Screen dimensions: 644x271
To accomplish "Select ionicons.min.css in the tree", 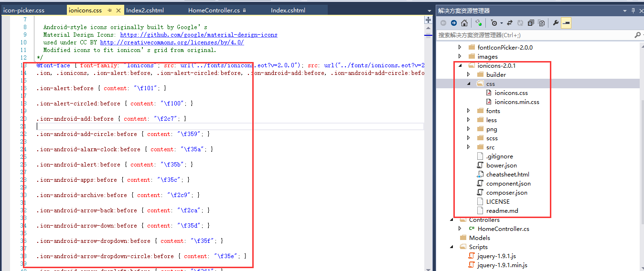I will (516, 102).
